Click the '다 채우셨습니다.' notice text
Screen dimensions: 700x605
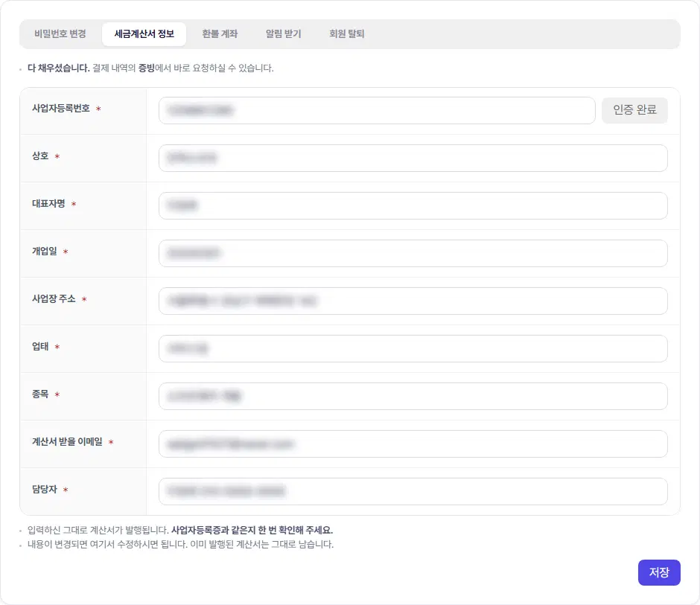tap(59, 68)
